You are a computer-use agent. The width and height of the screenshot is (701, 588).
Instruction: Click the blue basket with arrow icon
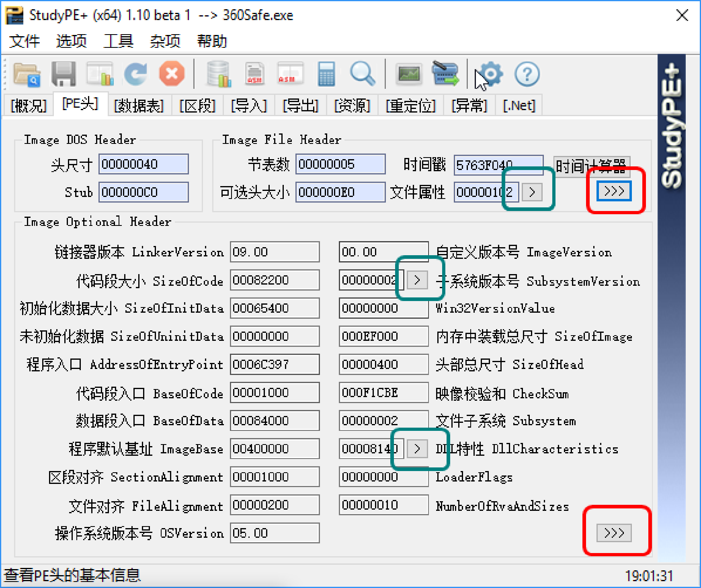[445, 74]
